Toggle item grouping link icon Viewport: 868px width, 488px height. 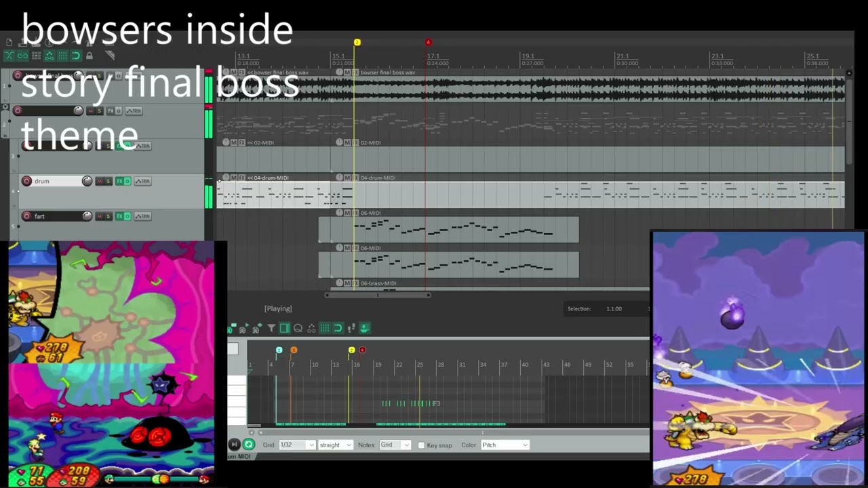coord(22,56)
